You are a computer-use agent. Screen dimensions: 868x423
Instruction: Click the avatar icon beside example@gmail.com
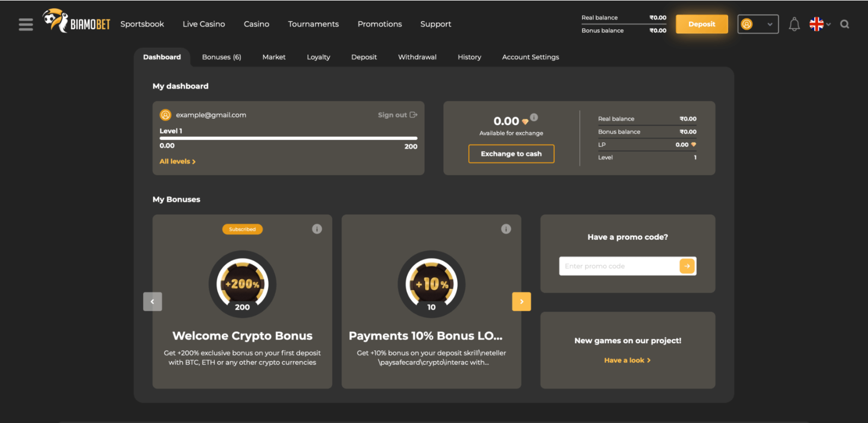(165, 115)
